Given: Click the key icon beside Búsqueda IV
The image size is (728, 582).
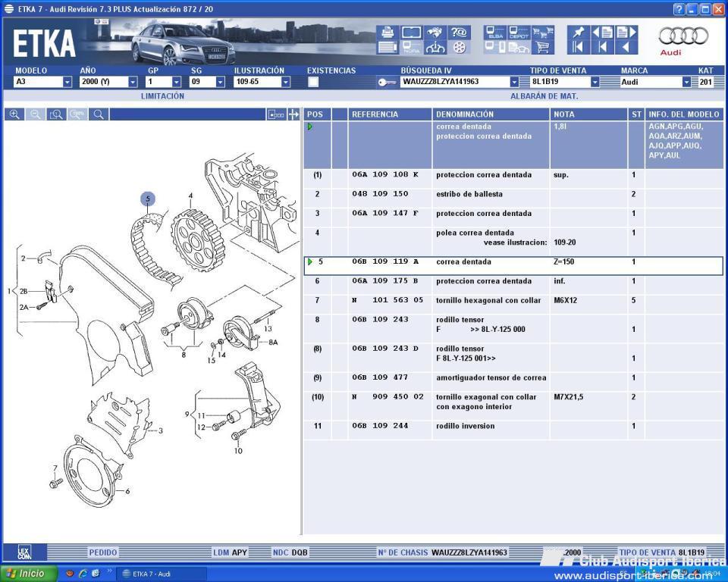Looking at the screenshot, I should tap(387, 82).
